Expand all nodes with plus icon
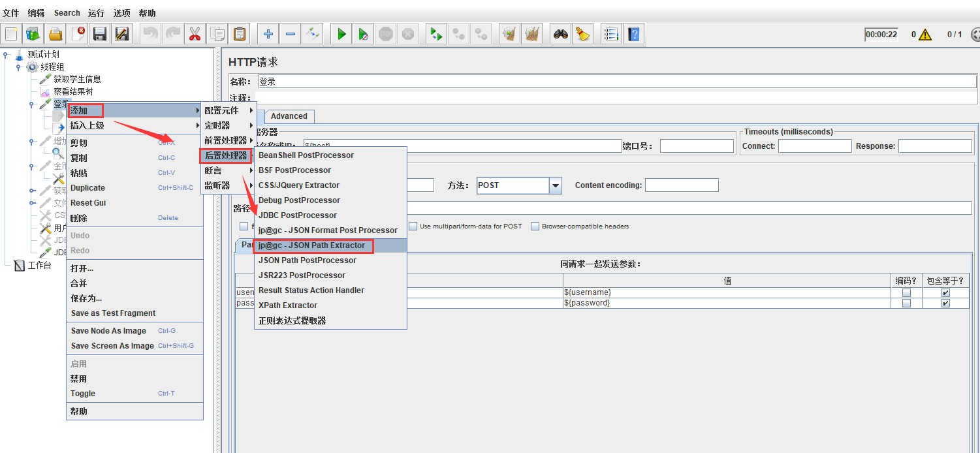The height and width of the screenshot is (453, 980). click(x=268, y=34)
